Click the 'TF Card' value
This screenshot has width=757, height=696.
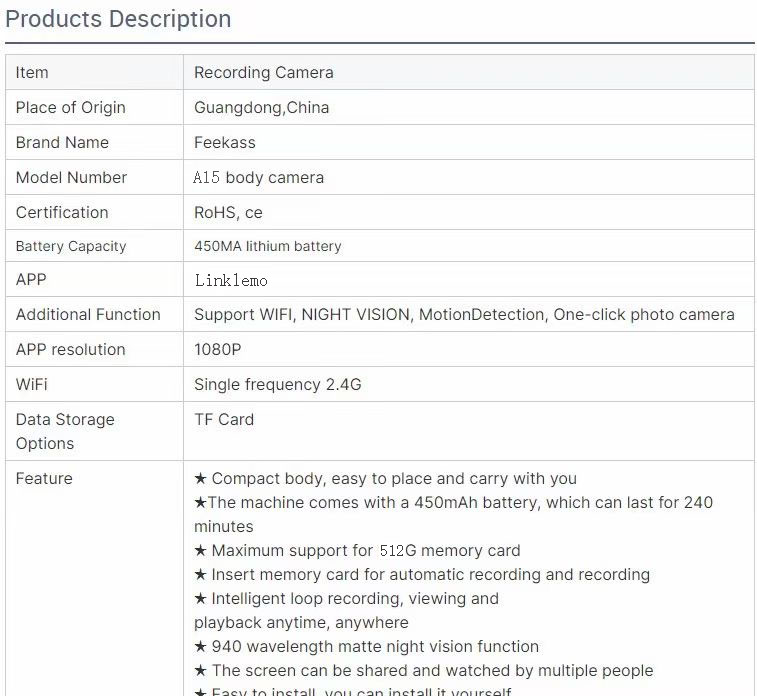[x=224, y=419]
